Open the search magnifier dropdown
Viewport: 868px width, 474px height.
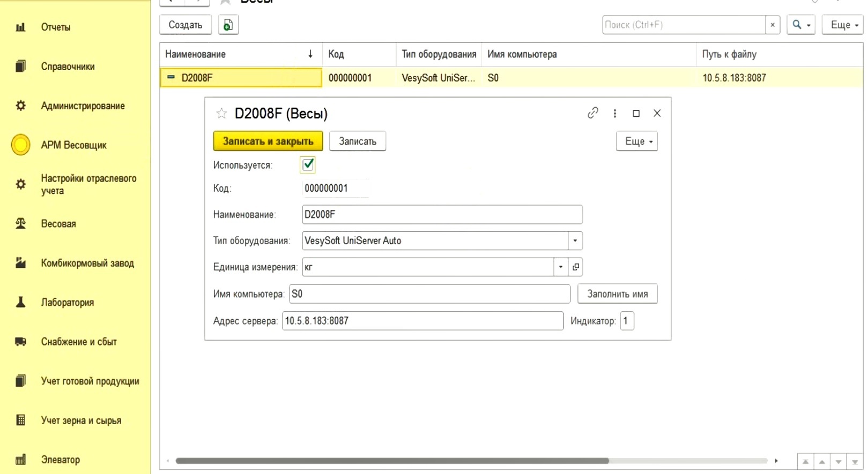pyautogui.click(x=801, y=25)
